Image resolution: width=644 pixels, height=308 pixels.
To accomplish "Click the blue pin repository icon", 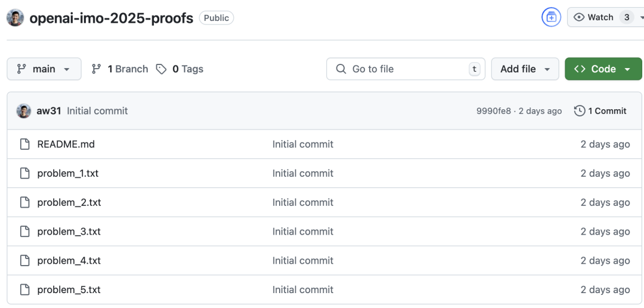I will point(551,17).
